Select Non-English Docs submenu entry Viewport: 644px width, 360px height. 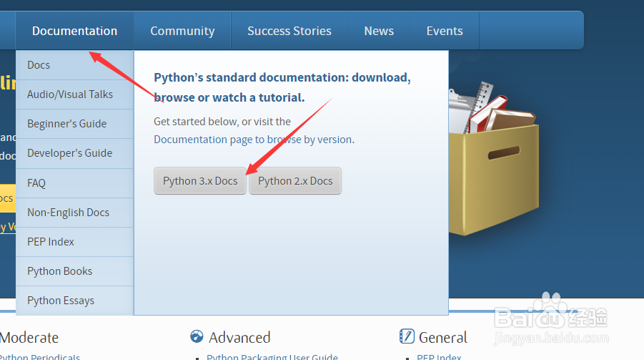[x=68, y=213]
